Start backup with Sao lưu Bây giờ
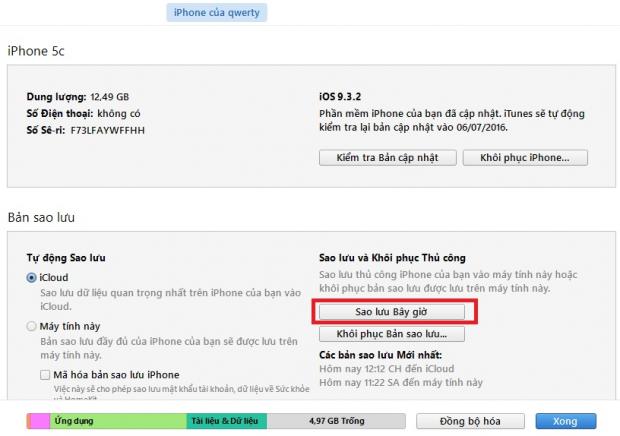The height and width of the screenshot is (436, 620). pyautogui.click(x=391, y=311)
